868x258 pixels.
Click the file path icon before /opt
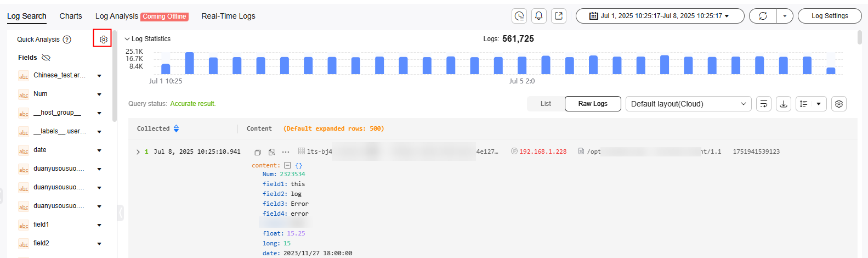581,151
